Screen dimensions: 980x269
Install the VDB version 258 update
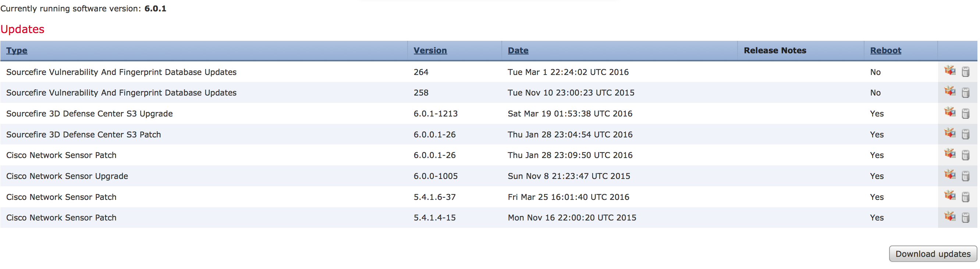[x=949, y=92]
